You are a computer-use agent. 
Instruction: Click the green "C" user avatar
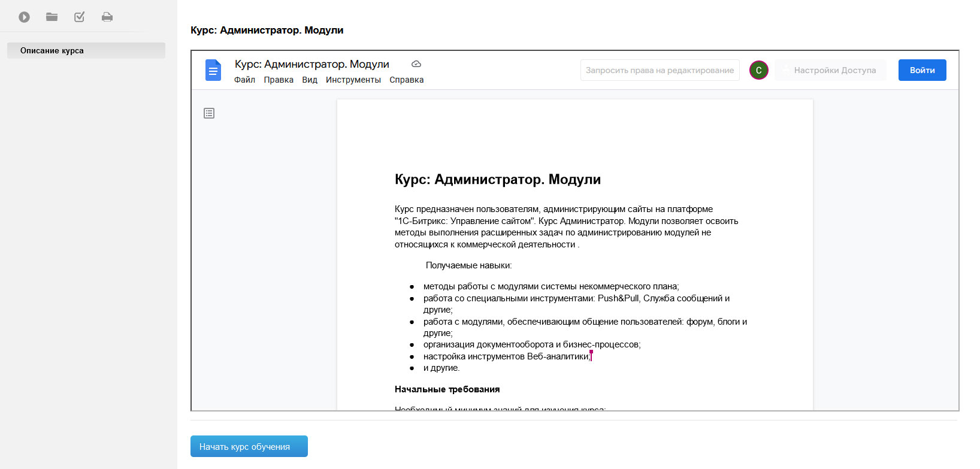point(758,70)
